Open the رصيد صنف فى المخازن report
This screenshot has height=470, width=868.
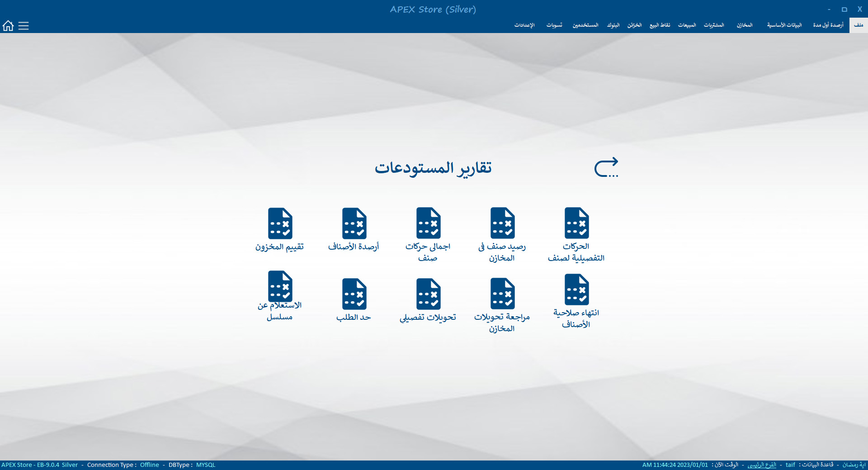tap(502, 223)
